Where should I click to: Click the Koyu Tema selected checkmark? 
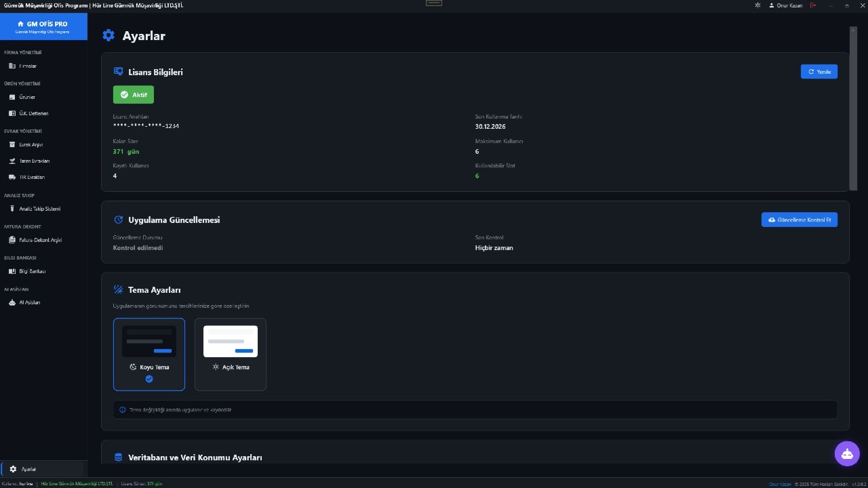tap(149, 379)
